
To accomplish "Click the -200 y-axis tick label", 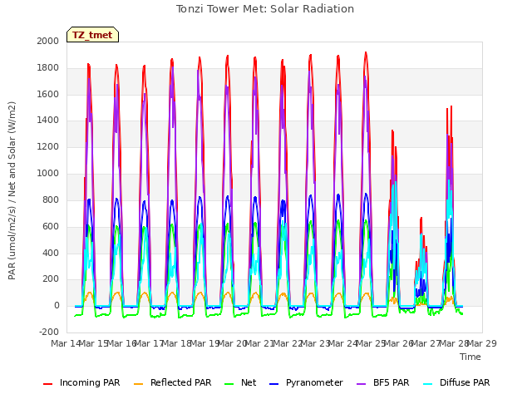I will coord(49,332).
